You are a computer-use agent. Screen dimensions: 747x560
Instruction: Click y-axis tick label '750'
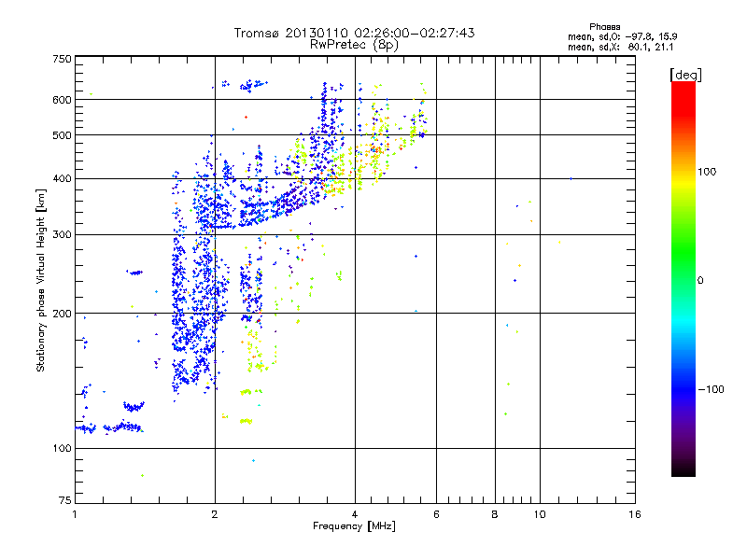[62, 59]
